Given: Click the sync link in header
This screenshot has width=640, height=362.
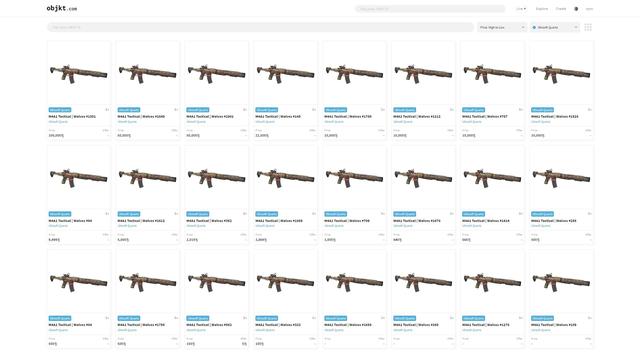Looking at the screenshot, I should point(589,9).
